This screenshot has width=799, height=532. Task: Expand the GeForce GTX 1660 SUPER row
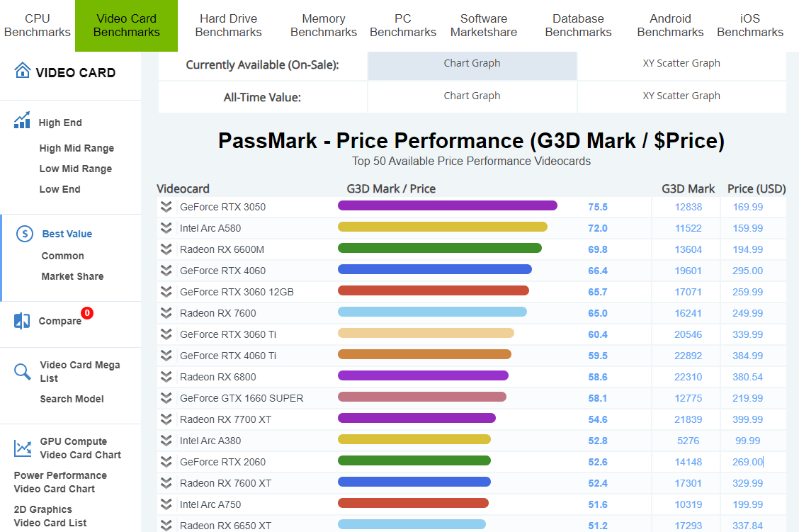[x=166, y=398]
